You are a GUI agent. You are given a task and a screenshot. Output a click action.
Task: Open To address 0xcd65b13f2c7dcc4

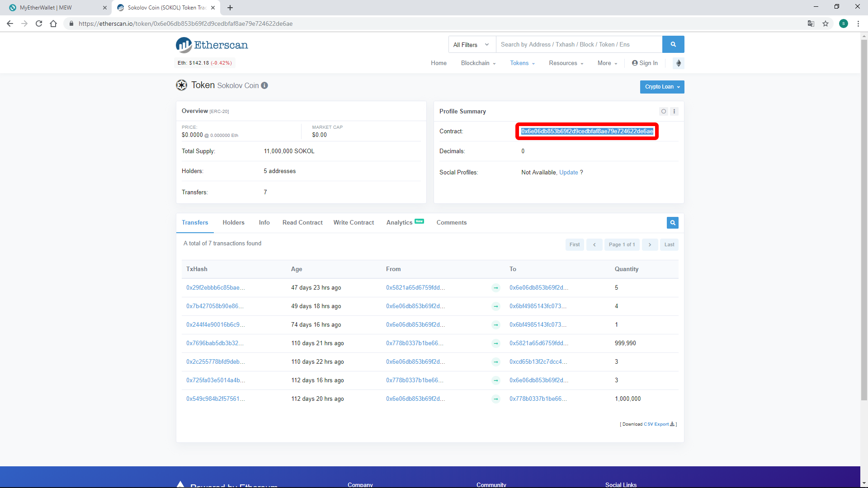538,362
